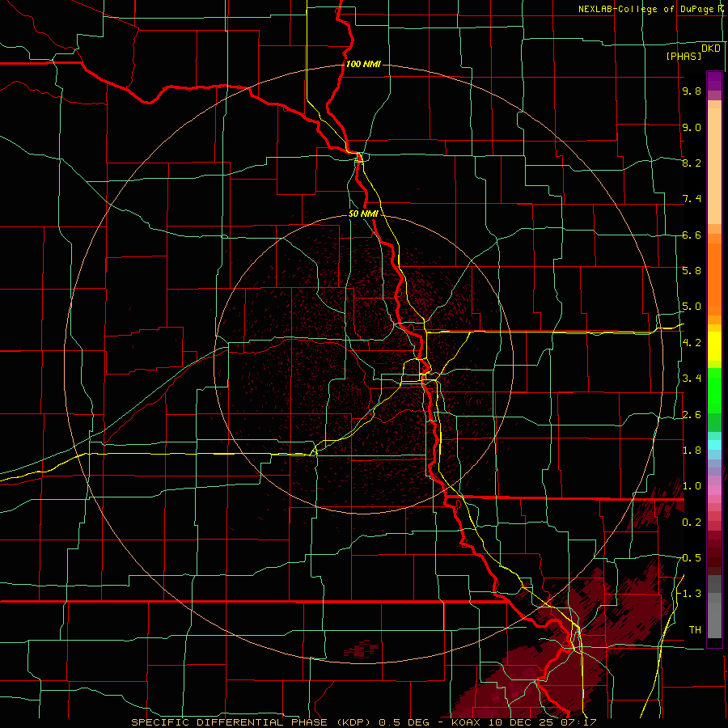Pick the pink band of the color scale
The height and width of the screenshot is (728, 728).
click(714, 490)
